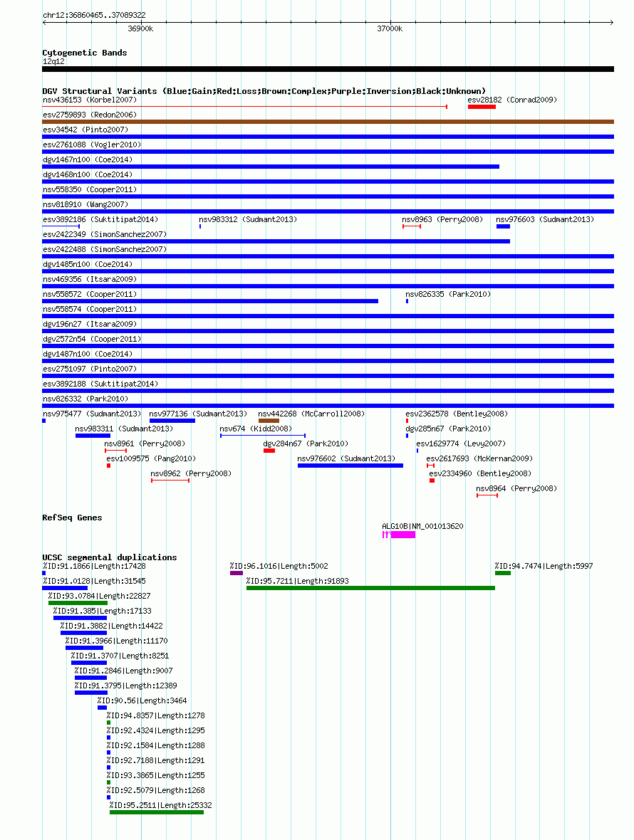Click the brown nsv442268 (McCarroll2008) bar

point(269,421)
